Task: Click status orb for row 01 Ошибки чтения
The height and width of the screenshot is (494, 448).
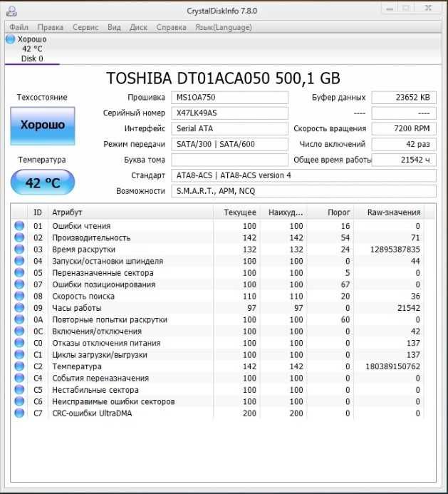Action: [x=19, y=226]
